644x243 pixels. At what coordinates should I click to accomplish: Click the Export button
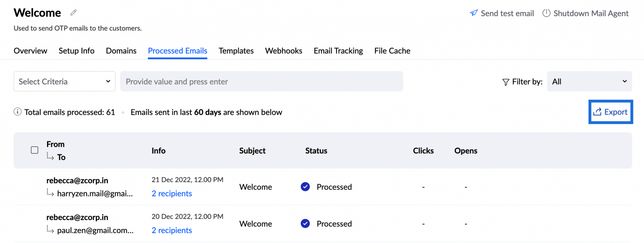click(611, 112)
